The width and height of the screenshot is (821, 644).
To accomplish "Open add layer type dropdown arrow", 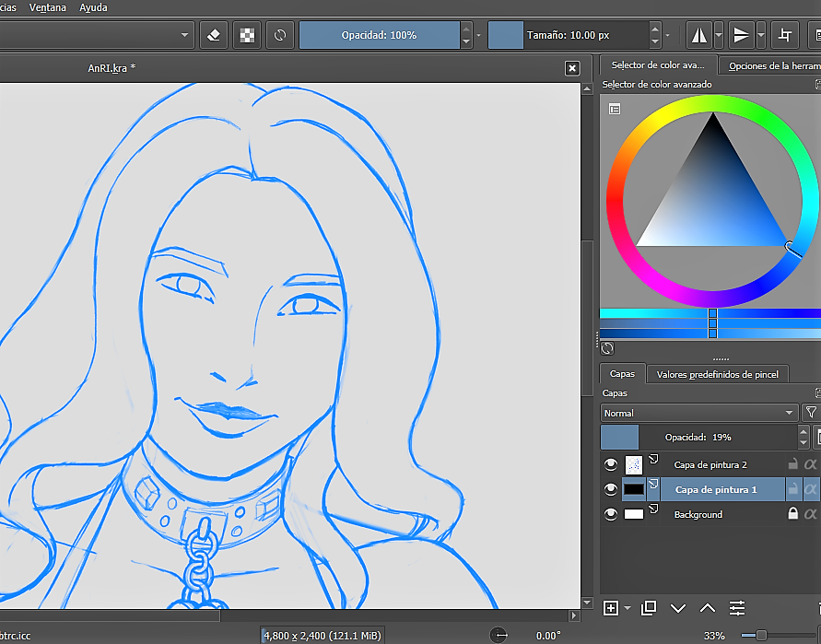I will point(627,608).
